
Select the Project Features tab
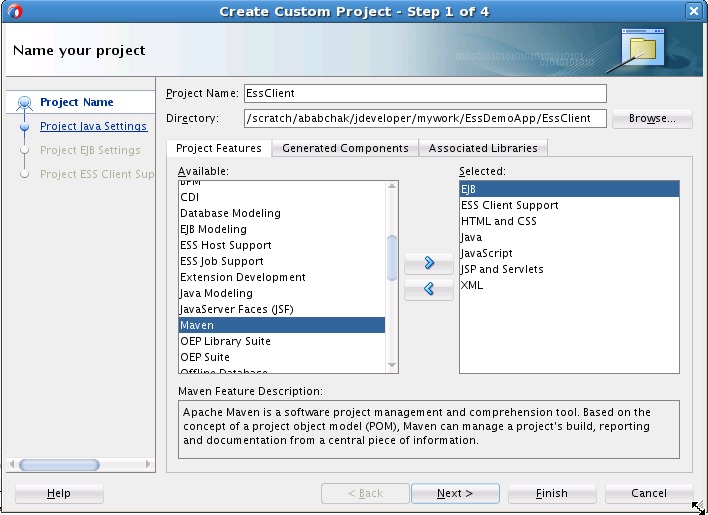click(219, 148)
